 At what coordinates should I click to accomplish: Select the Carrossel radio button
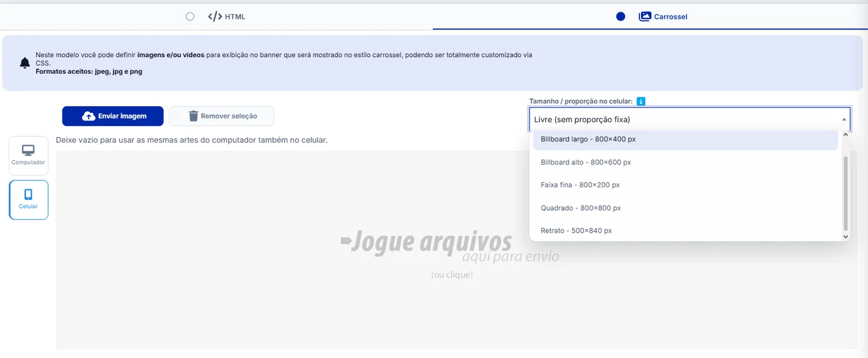pyautogui.click(x=621, y=17)
